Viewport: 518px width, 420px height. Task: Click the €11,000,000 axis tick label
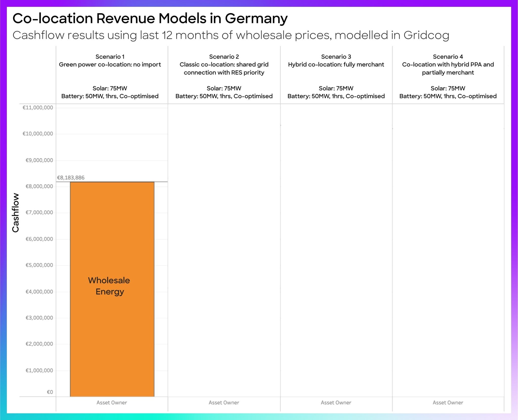pyautogui.click(x=38, y=108)
